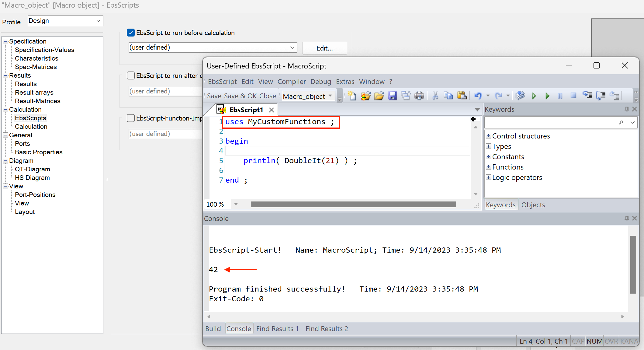Select HS Diagram in the tree

point(32,178)
